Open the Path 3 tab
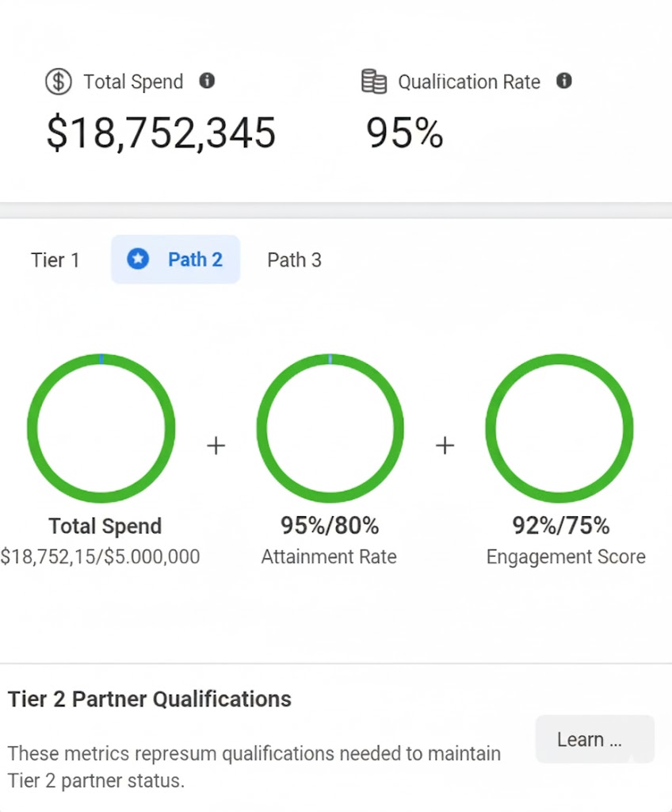This screenshot has width=672, height=812. click(x=294, y=260)
